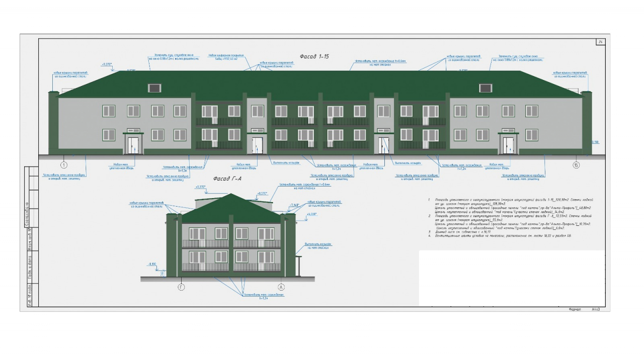Viewport: 644px width, 354px height.
Task: Click the -0.190 elevation mark near Фасад Г-А
Action: (x=151, y=263)
